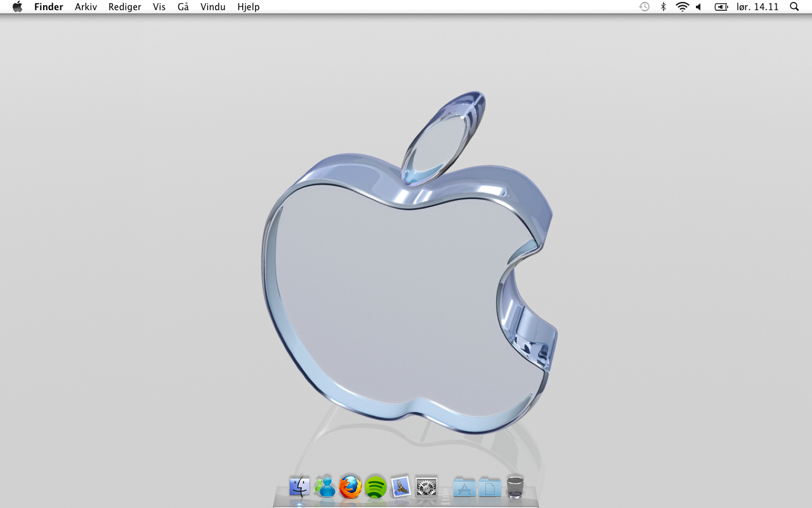
Task: Launch the Messenger app from the Dock
Action: [325, 487]
